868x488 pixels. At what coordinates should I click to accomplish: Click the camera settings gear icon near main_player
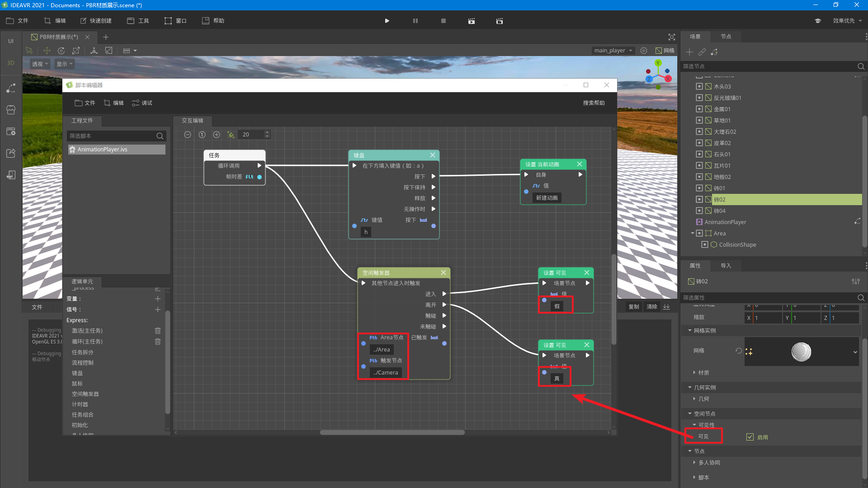(644, 51)
